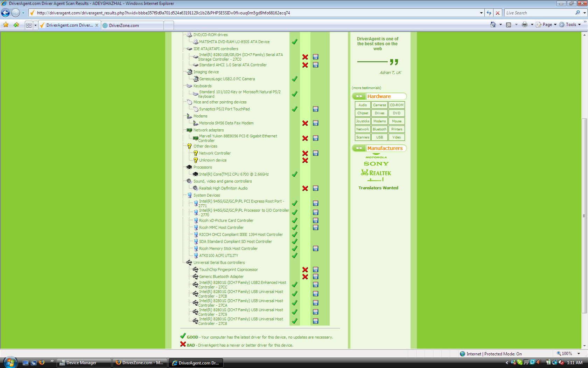588x368 pixels.
Task: Click the Realtek manufacturer logo
Action: coord(376,173)
